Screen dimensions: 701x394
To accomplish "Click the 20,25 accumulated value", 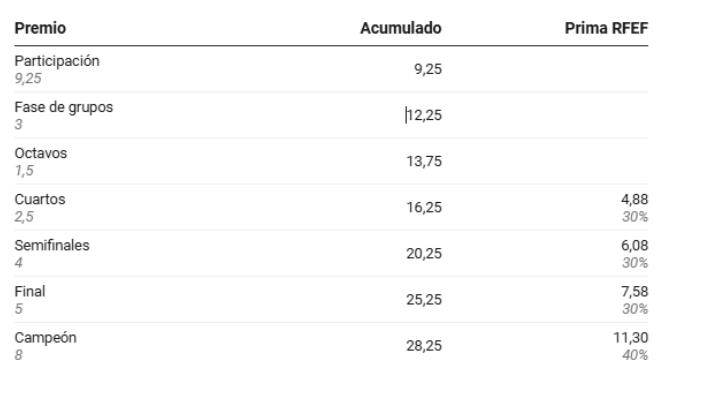I will (x=424, y=254).
